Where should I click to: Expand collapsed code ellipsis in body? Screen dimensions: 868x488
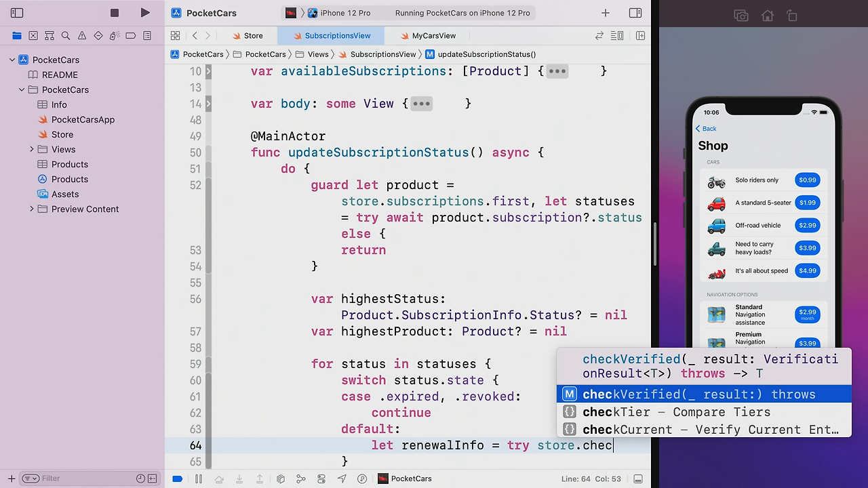click(421, 104)
